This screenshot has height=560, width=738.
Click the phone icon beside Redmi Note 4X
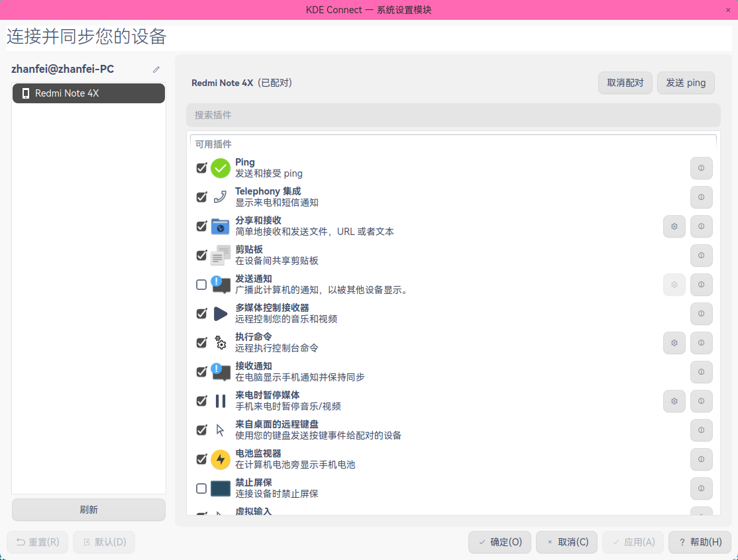25,93
